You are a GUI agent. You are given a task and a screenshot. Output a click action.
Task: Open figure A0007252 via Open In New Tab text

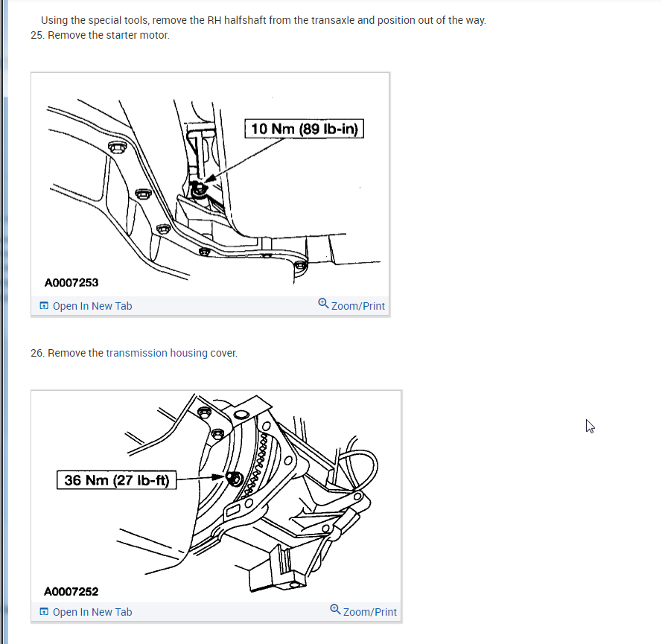coord(92,612)
